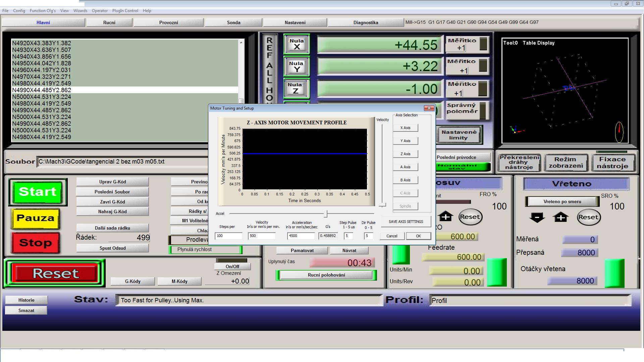The image size is (644, 362).
Task: Switch to the Diagnostika tab
Action: 366,22
